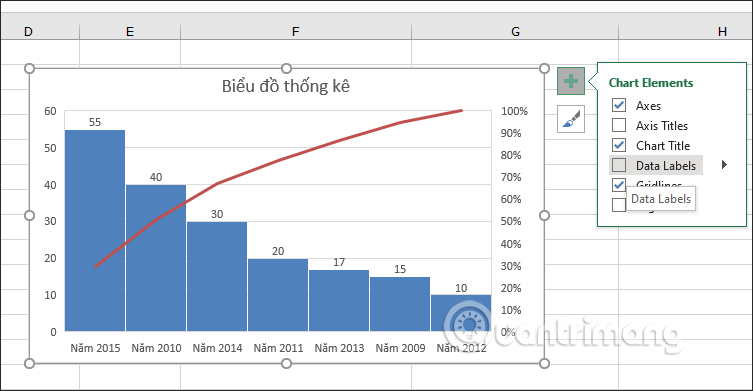Click the top-right chart resize handle
The height and width of the screenshot is (391, 753).
click(x=544, y=68)
